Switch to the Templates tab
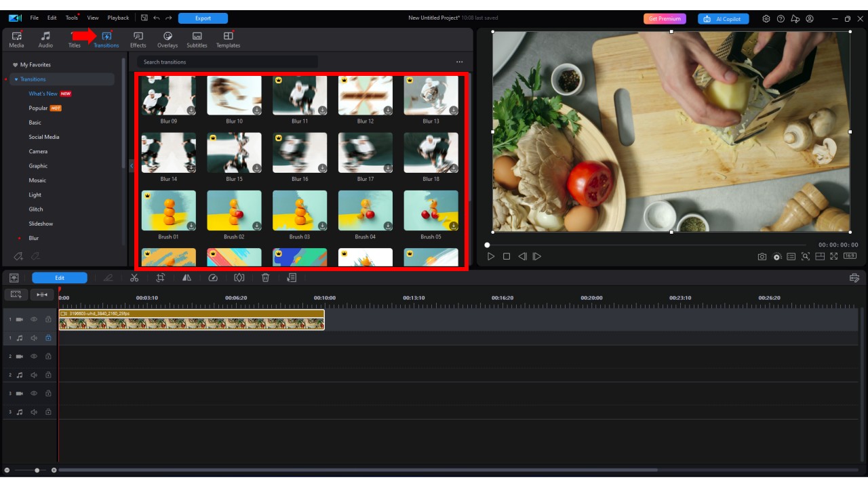This screenshot has width=868, height=488. coord(228,39)
